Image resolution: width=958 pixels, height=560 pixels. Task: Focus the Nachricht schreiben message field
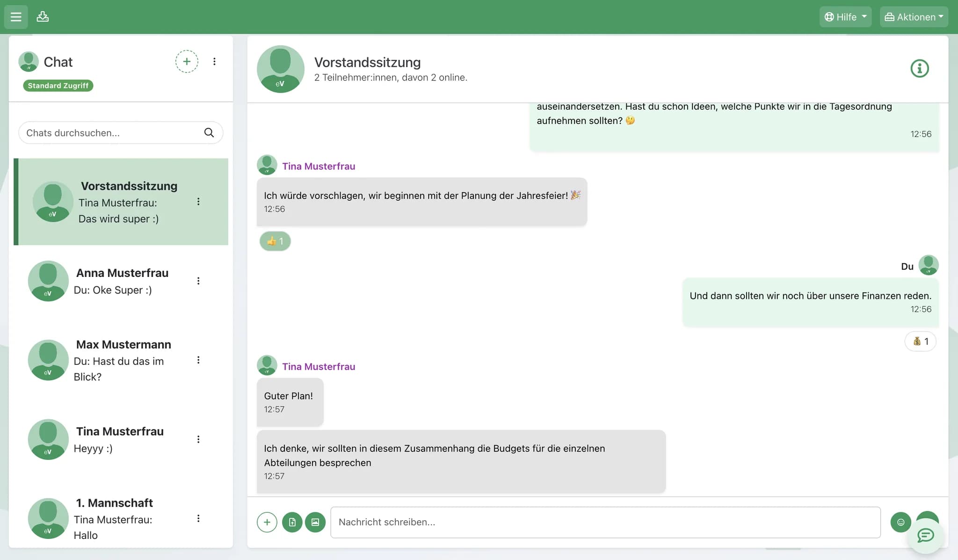coord(605,522)
